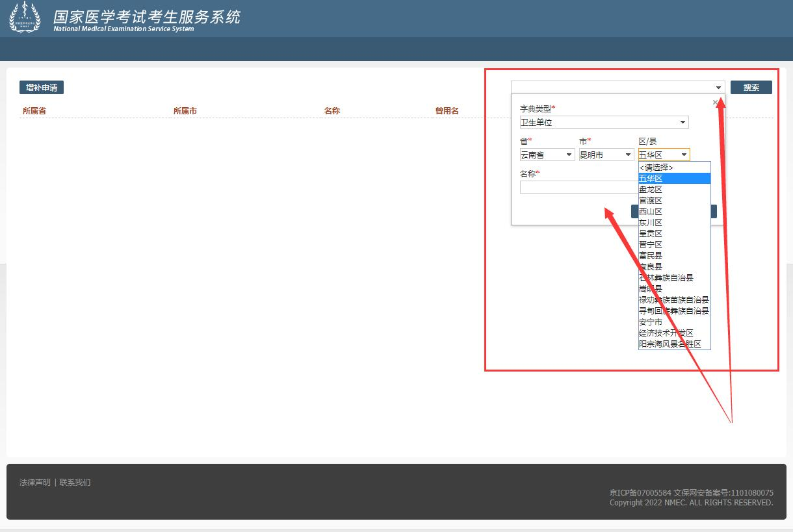Pick 富民县 from the district list

coord(651,256)
